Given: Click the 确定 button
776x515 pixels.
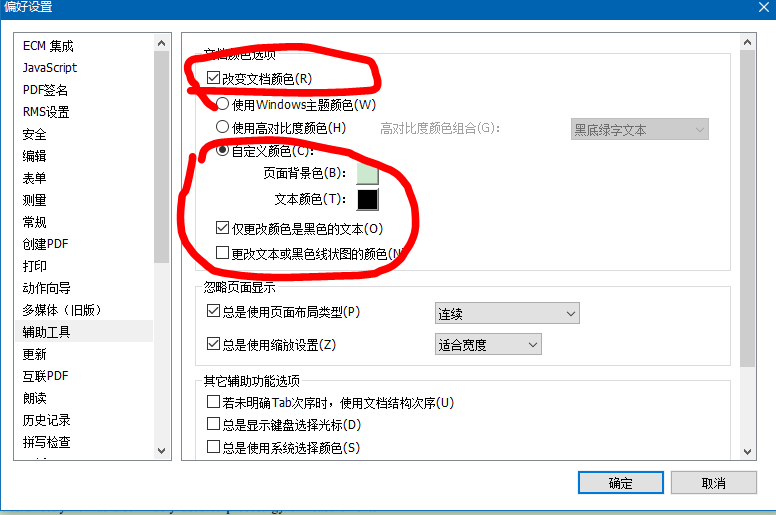Looking at the screenshot, I should pos(621,482).
